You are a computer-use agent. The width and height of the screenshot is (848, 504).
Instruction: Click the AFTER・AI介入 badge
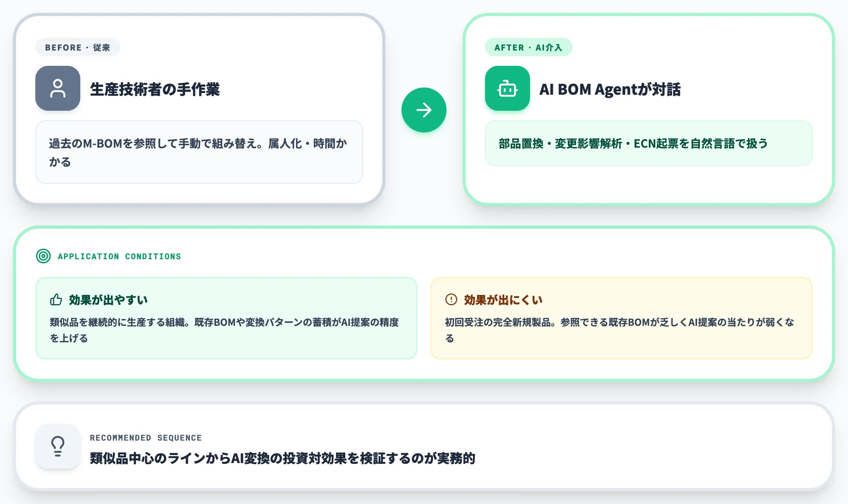pyautogui.click(x=528, y=47)
